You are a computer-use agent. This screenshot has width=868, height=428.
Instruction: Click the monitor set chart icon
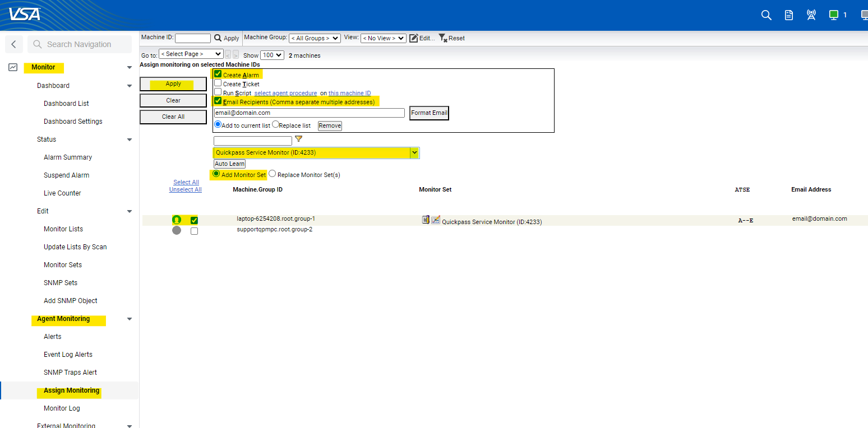[x=436, y=220]
